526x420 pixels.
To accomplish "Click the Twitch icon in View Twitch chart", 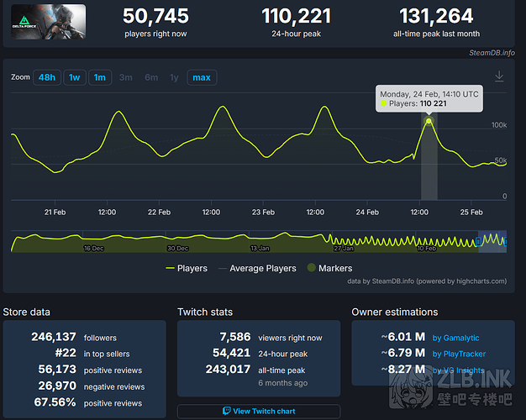I will pyautogui.click(x=227, y=412).
